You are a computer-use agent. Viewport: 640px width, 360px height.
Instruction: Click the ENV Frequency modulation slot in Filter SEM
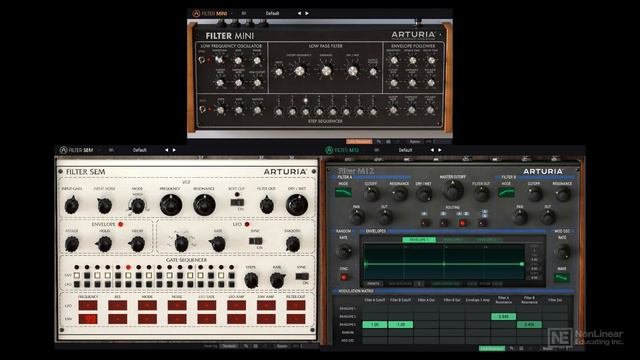88,319
